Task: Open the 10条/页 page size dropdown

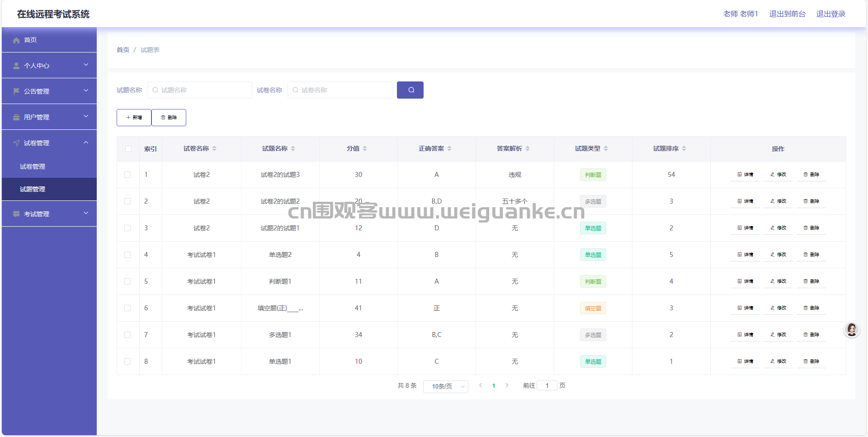Action: tap(446, 386)
